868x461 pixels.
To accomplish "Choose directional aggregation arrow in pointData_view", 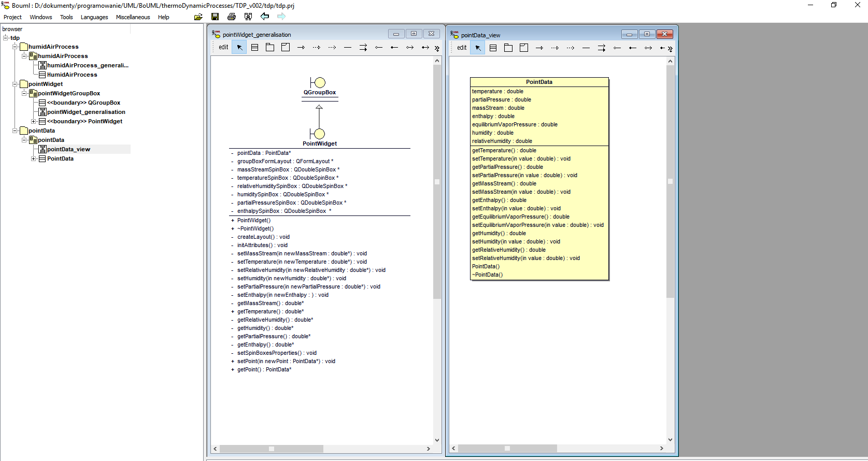I will (648, 48).
